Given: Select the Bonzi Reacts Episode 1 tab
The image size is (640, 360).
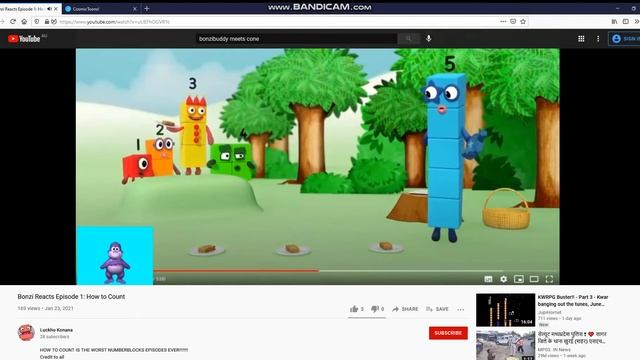Looking at the screenshot, I should tap(22, 9).
